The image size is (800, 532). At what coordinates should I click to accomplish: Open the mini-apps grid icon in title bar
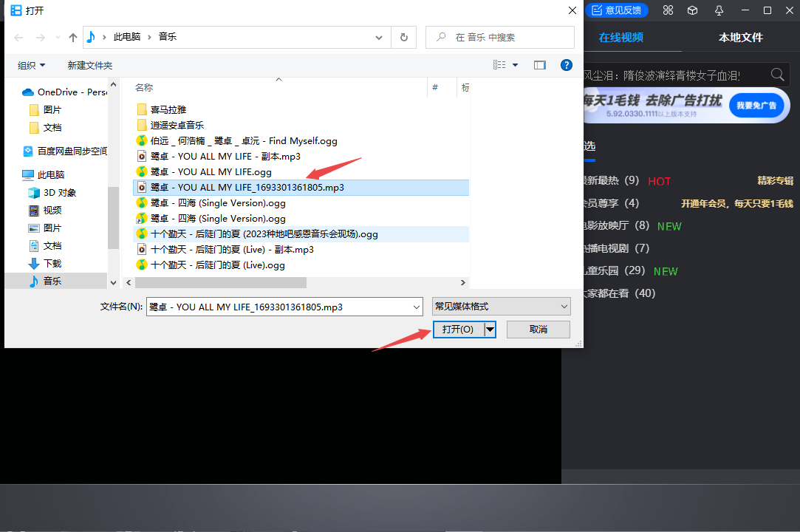coord(668,10)
